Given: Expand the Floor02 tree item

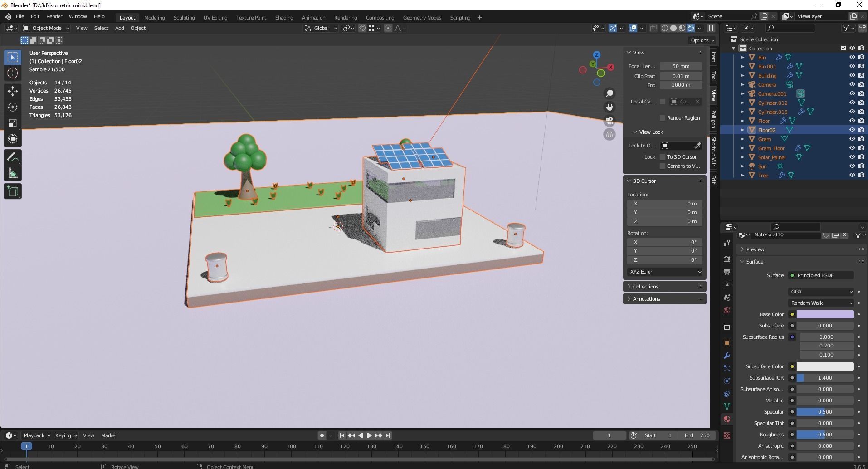Looking at the screenshot, I should [743, 130].
